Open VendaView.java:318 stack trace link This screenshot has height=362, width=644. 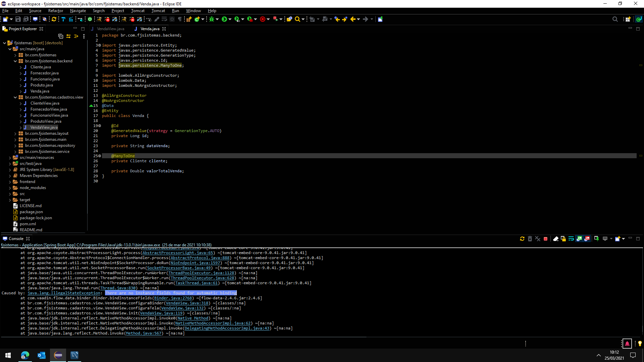[187, 303]
